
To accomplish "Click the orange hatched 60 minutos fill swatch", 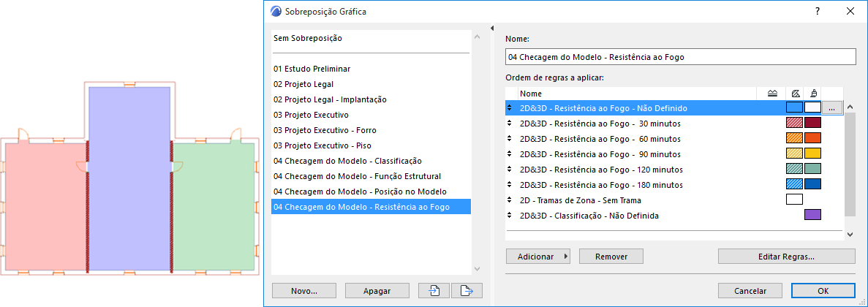I will (x=793, y=139).
